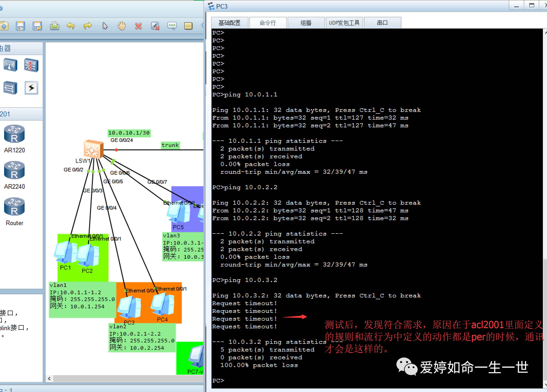Click the Save As toolbar icon

[37, 26]
